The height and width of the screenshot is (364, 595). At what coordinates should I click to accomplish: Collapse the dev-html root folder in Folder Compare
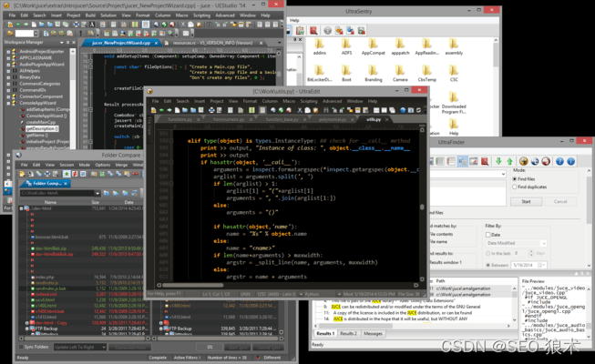(x=21, y=208)
